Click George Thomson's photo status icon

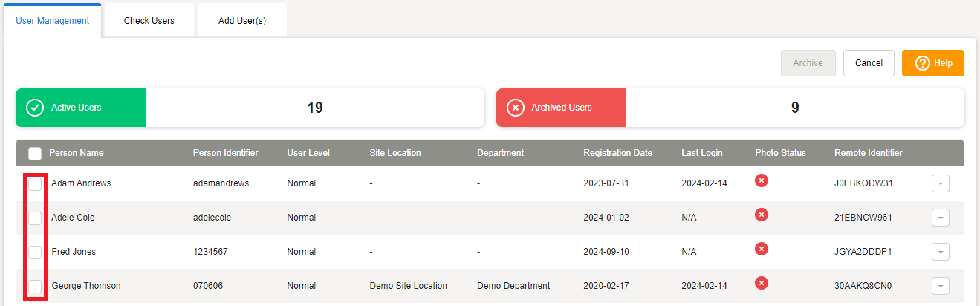761,283
